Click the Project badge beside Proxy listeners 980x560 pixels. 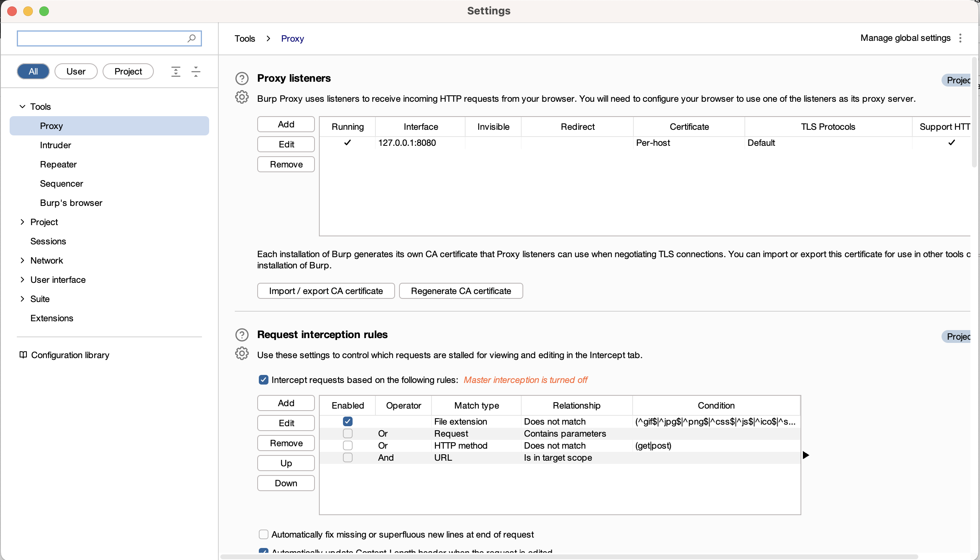[957, 80]
